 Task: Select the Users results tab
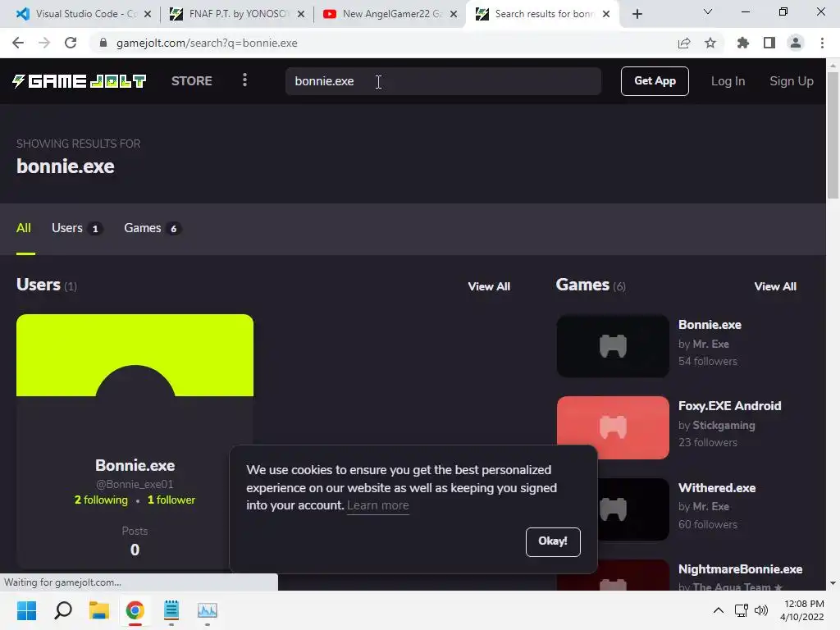76,228
